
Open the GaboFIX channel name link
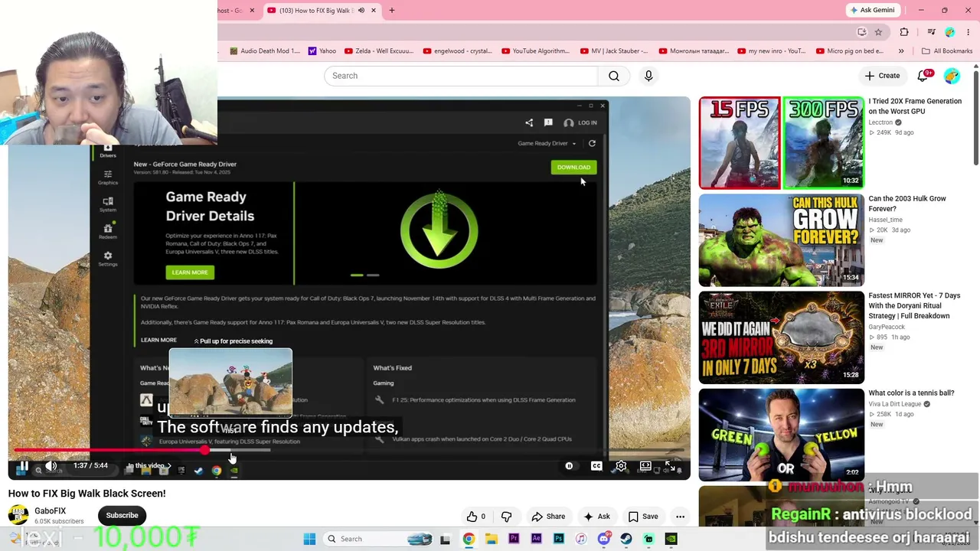tap(50, 510)
